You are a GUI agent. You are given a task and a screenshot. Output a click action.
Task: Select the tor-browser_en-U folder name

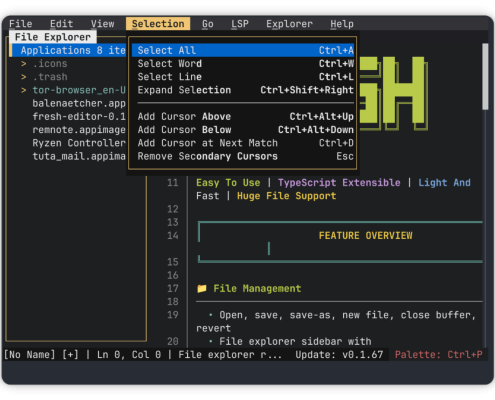click(x=79, y=90)
